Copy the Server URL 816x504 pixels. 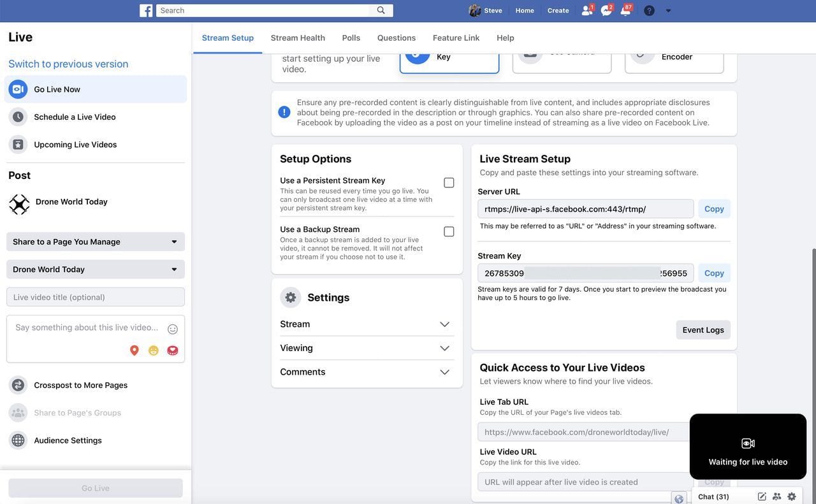tap(714, 209)
